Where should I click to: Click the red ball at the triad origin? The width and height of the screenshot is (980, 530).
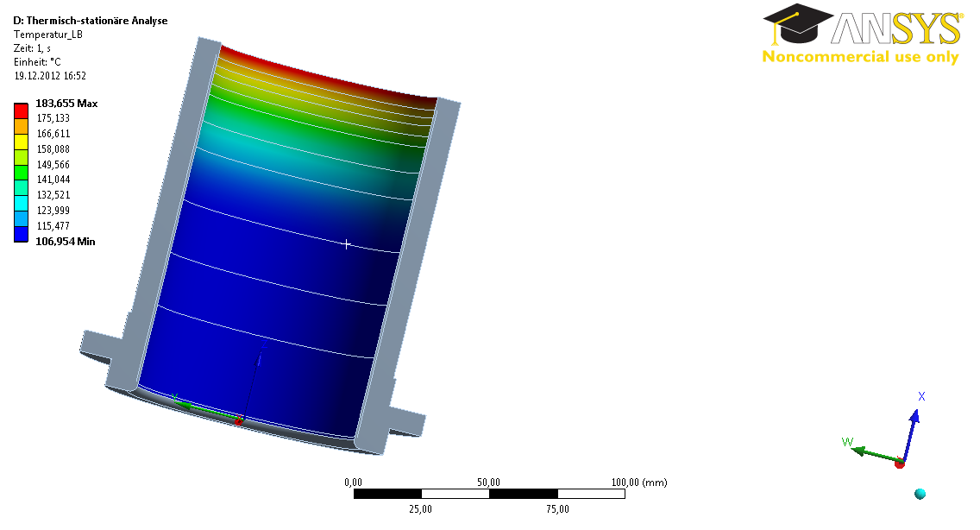click(900, 464)
